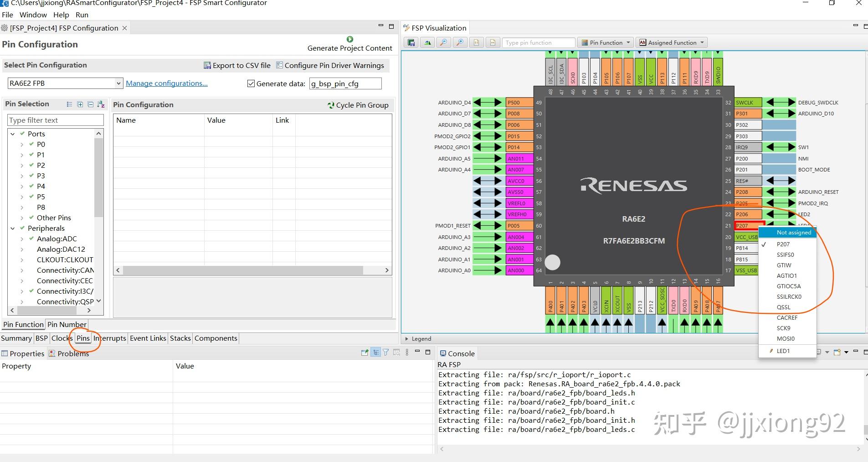Switch to the Clocks tab
The height and width of the screenshot is (462, 868).
tap(62, 338)
